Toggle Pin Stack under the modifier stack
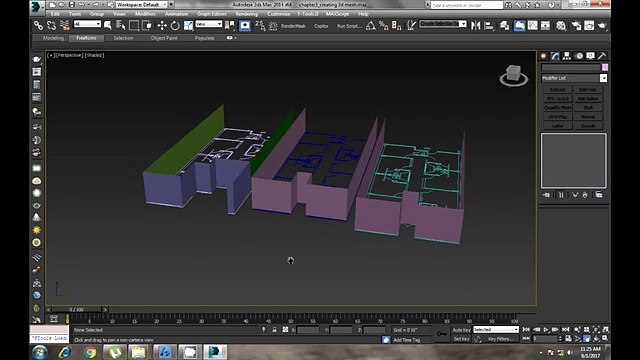Image resolution: width=640 pixels, height=360 pixels. [x=547, y=195]
